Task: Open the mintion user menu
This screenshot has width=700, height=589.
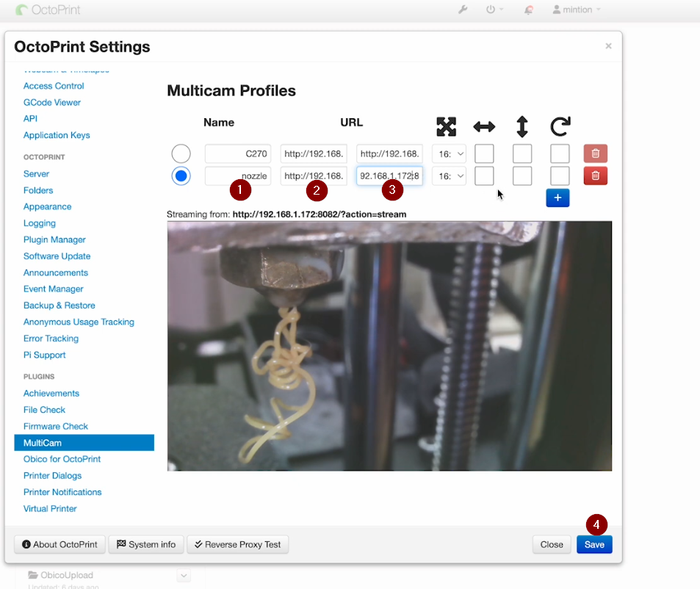Action: pyautogui.click(x=577, y=10)
